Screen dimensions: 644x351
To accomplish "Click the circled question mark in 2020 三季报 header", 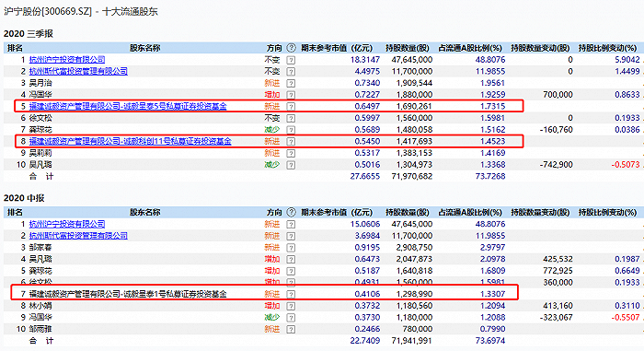I will pos(292,48).
